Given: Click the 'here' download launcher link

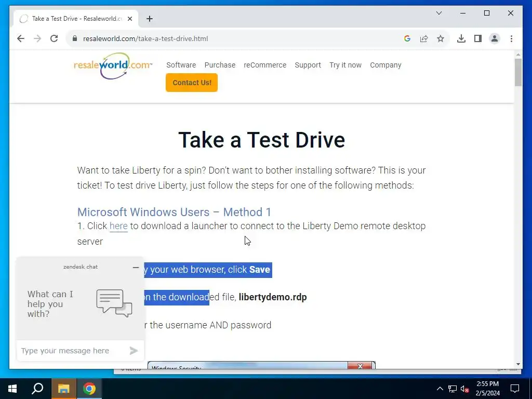Looking at the screenshot, I should [118, 226].
